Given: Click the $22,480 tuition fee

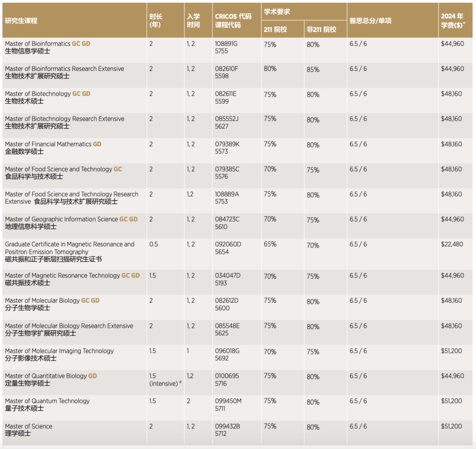Looking at the screenshot, I should (452, 245).
